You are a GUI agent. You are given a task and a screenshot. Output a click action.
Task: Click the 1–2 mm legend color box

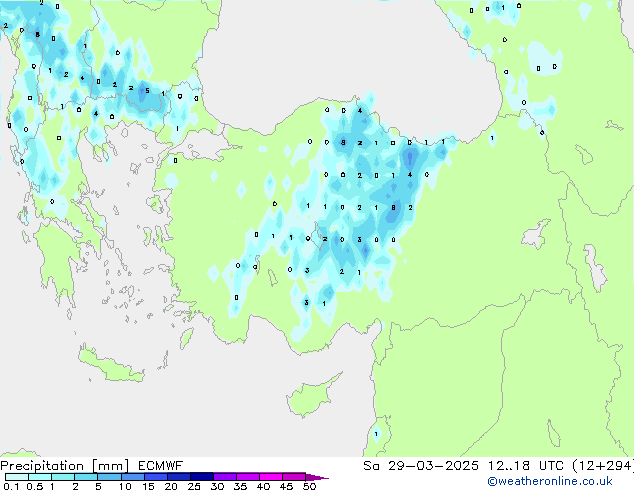(63, 477)
